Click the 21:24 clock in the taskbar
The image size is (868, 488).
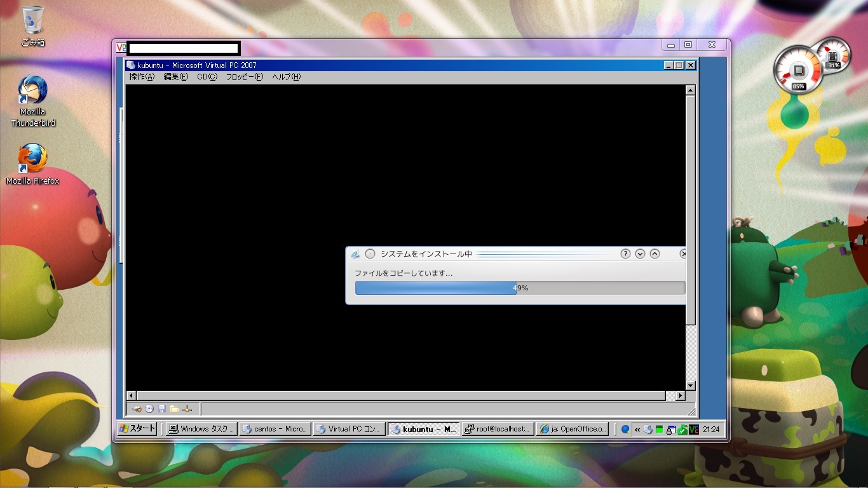pyautogui.click(x=712, y=430)
